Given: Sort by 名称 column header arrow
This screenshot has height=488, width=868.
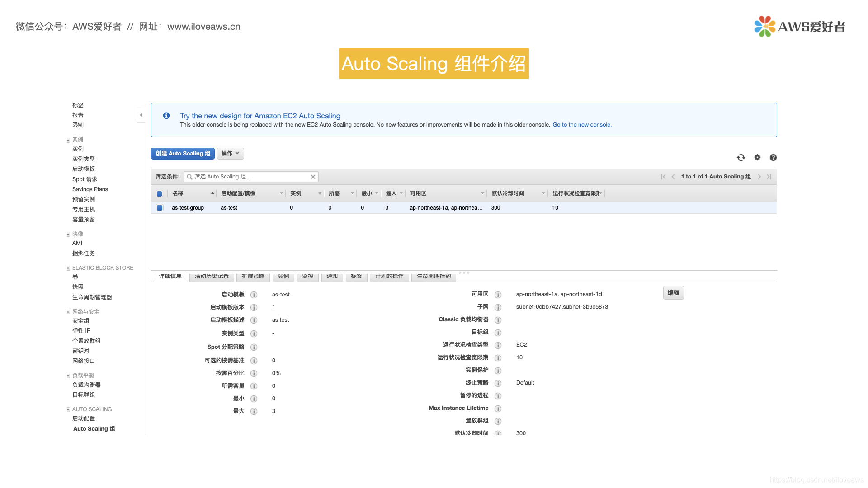Looking at the screenshot, I should (212, 193).
